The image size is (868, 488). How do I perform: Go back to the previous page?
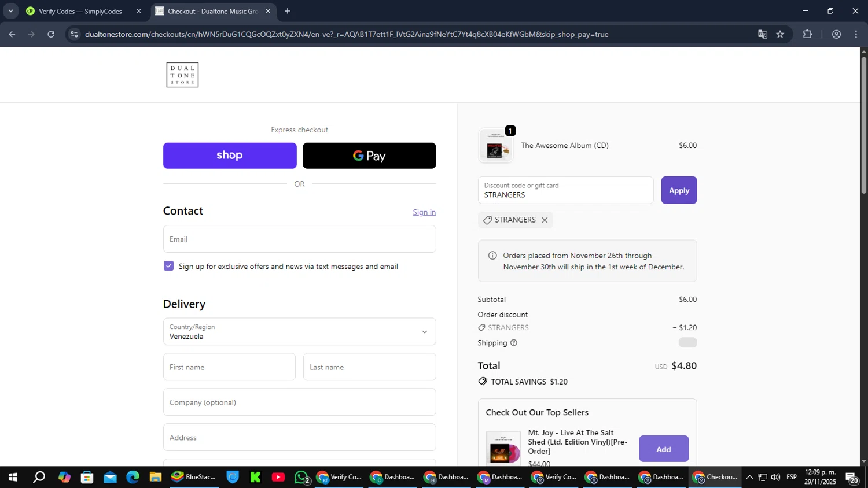[12, 34]
